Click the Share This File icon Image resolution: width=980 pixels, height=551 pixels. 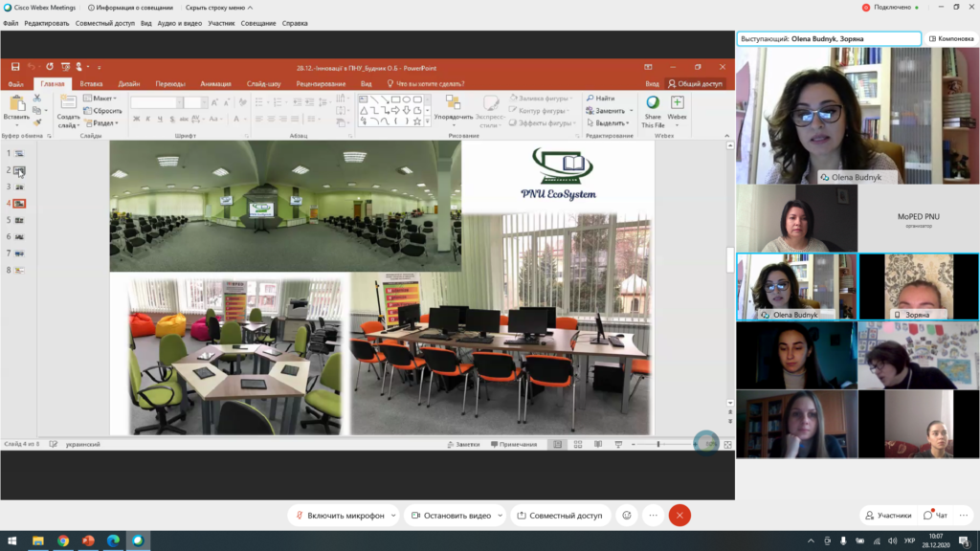click(x=653, y=103)
